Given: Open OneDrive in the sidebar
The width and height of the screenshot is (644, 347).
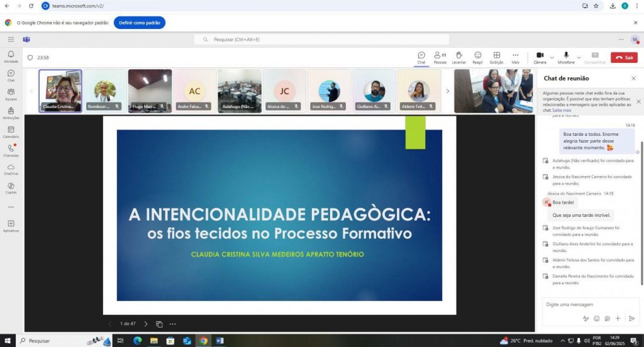Looking at the screenshot, I should [11, 169].
